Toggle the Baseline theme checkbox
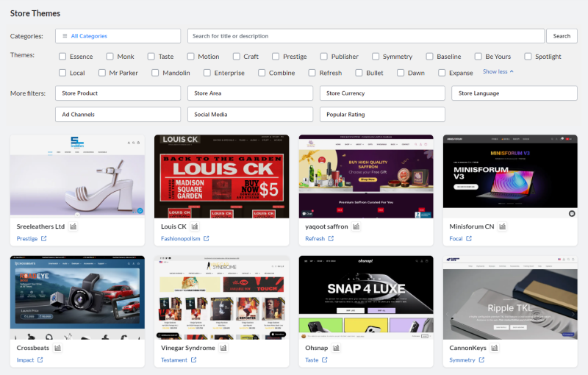This screenshot has width=588, height=375. [429, 56]
